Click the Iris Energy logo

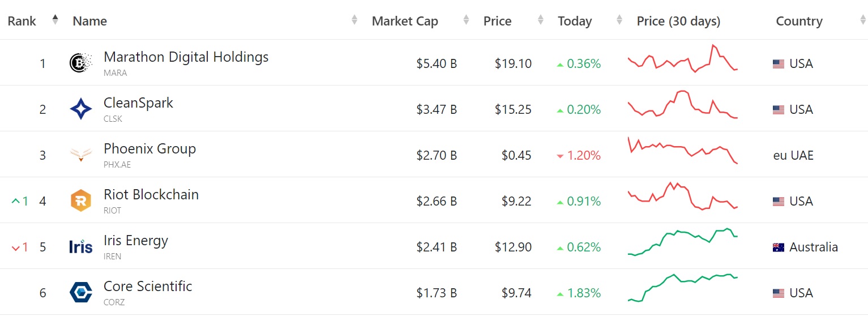click(x=80, y=246)
